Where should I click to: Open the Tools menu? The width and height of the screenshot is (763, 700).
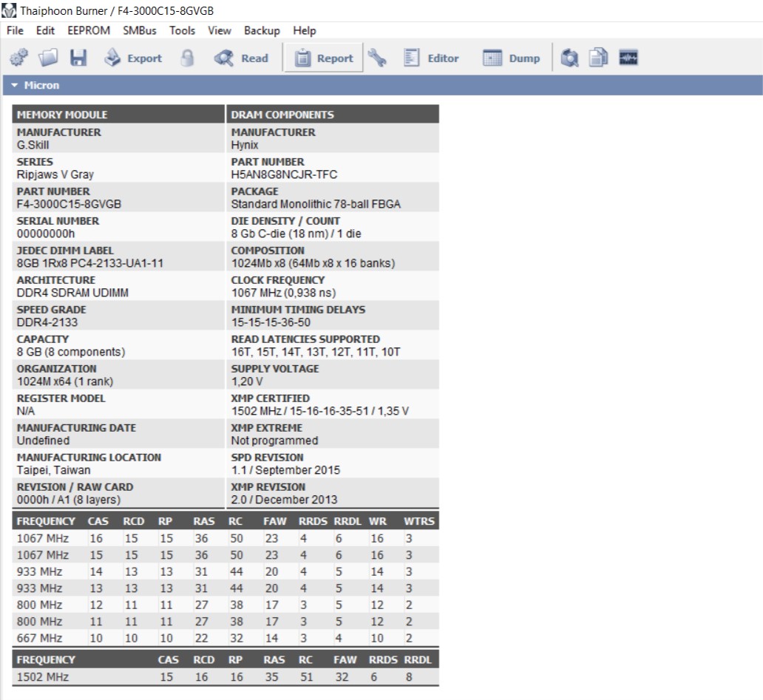tap(182, 30)
